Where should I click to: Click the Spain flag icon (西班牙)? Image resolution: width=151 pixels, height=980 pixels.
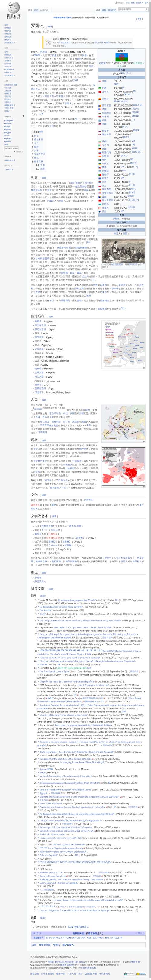click(x=100, y=99)
